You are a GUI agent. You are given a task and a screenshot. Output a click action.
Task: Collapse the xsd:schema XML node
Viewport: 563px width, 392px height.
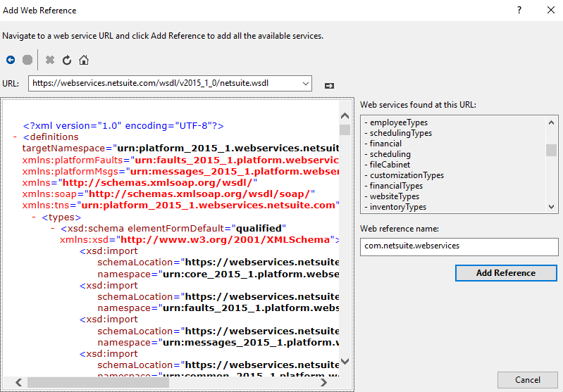coord(52,229)
